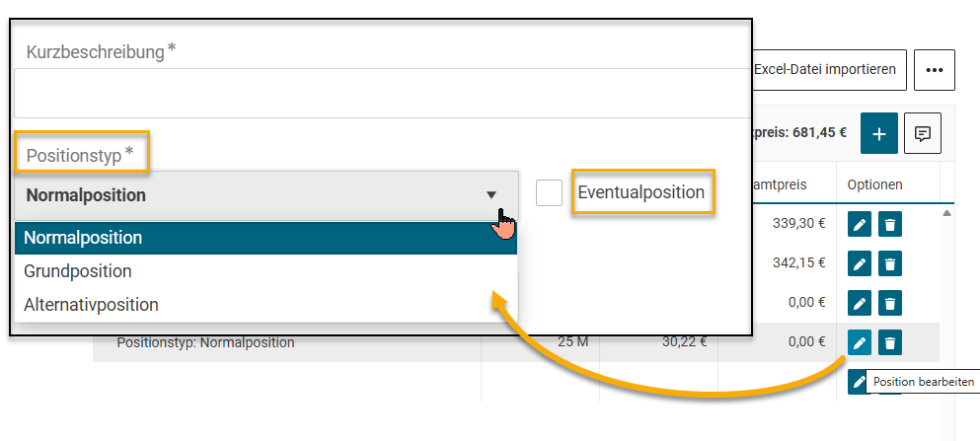Click into the Kurzbeschreibung text field
Image resolution: width=980 pixels, height=441 pixels.
tap(380, 93)
